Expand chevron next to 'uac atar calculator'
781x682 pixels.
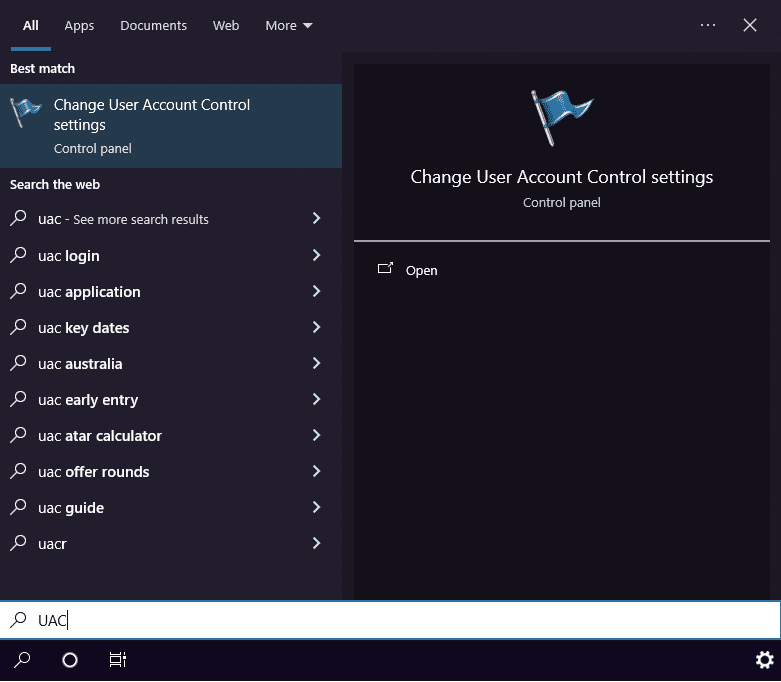pyautogui.click(x=316, y=435)
